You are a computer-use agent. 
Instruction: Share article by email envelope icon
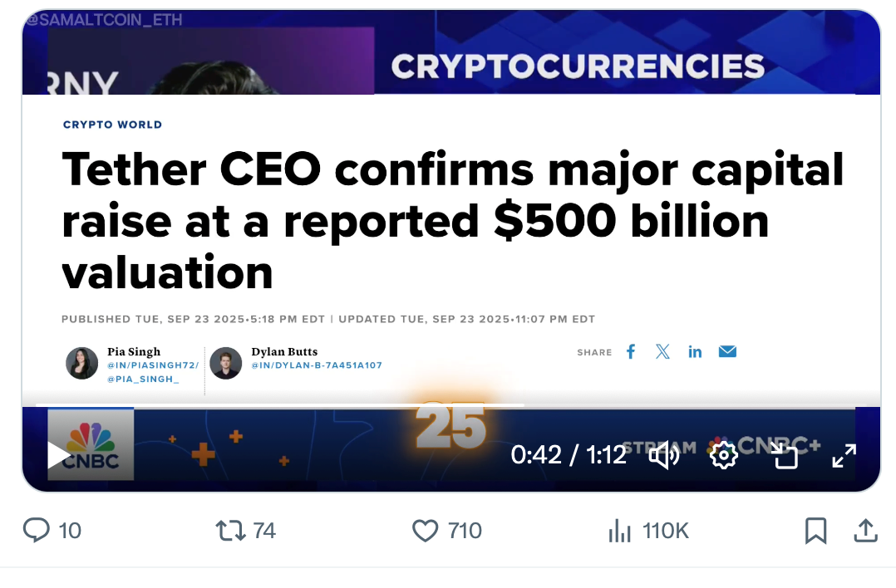coord(727,351)
